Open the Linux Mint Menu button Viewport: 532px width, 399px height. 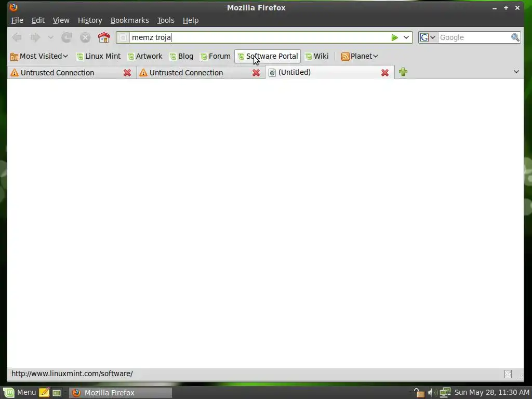click(x=20, y=393)
